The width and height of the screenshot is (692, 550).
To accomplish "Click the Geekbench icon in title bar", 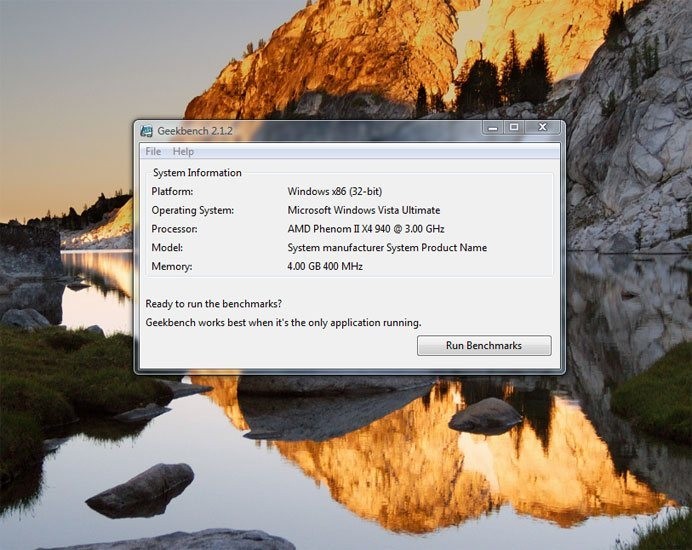I will [147, 131].
